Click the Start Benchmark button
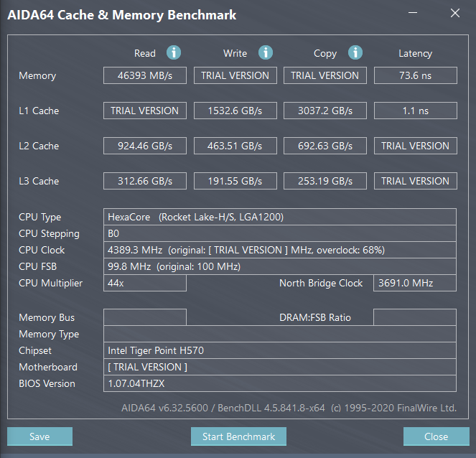Viewport: 476px width, 458px height. click(238, 436)
